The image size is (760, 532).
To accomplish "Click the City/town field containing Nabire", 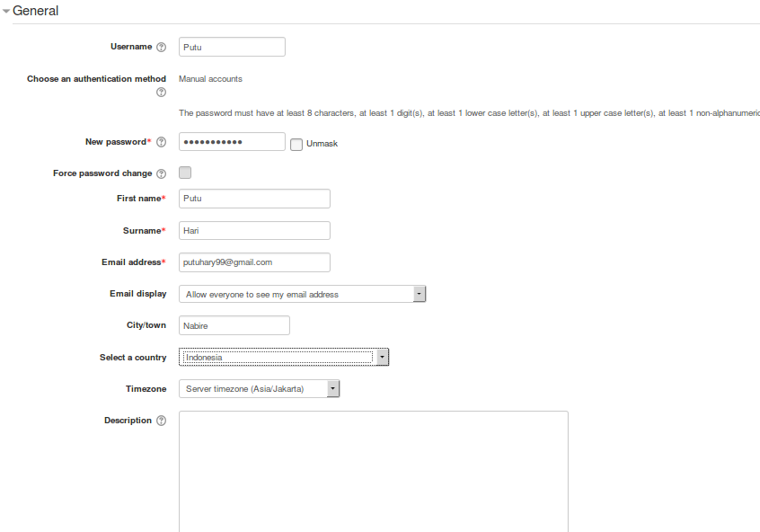I will 234,325.
